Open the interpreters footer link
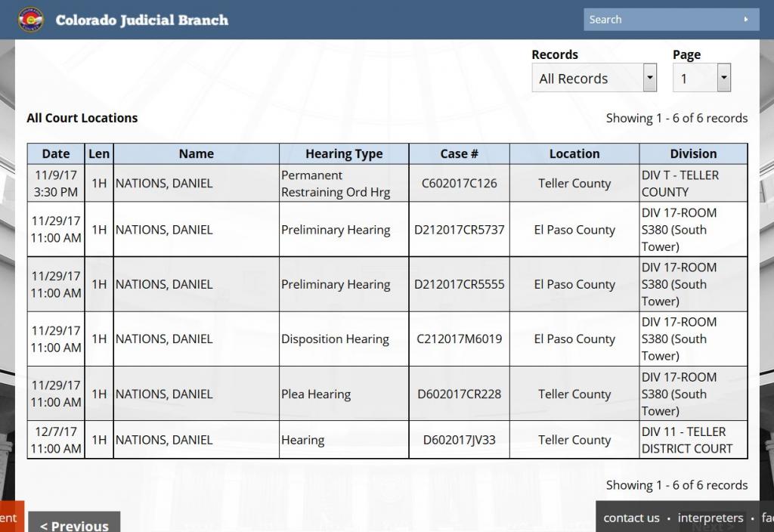Screen dimensions: 774x532 (x=710, y=518)
